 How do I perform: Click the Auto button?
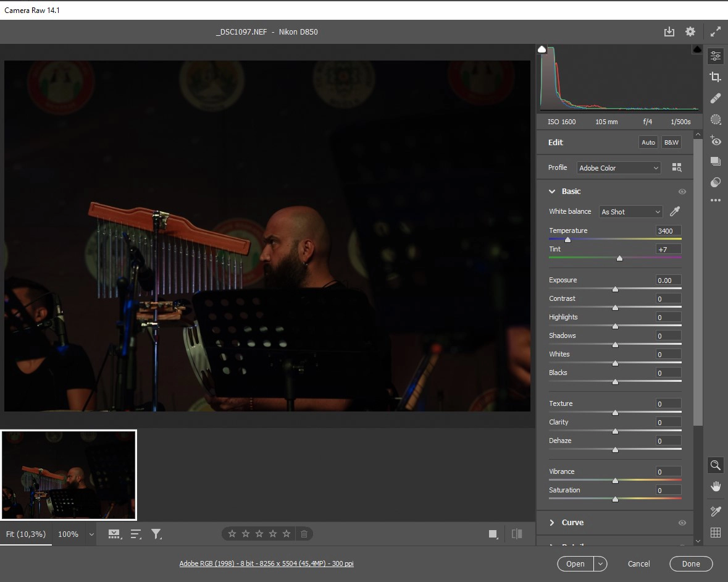coord(648,142)
